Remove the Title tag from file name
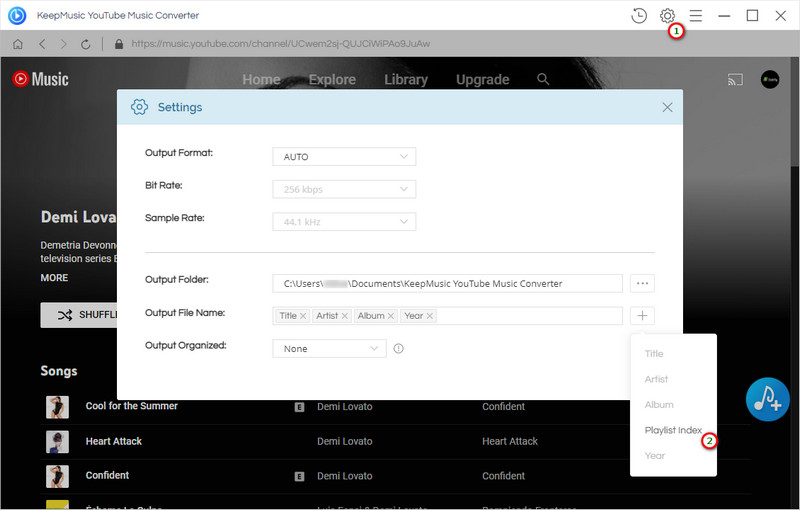 click(303, 316)
